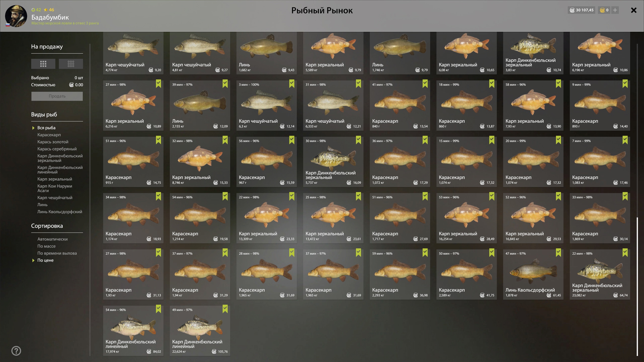Select the Вся рыба filter
644x362 pixels.
point(47,128)
